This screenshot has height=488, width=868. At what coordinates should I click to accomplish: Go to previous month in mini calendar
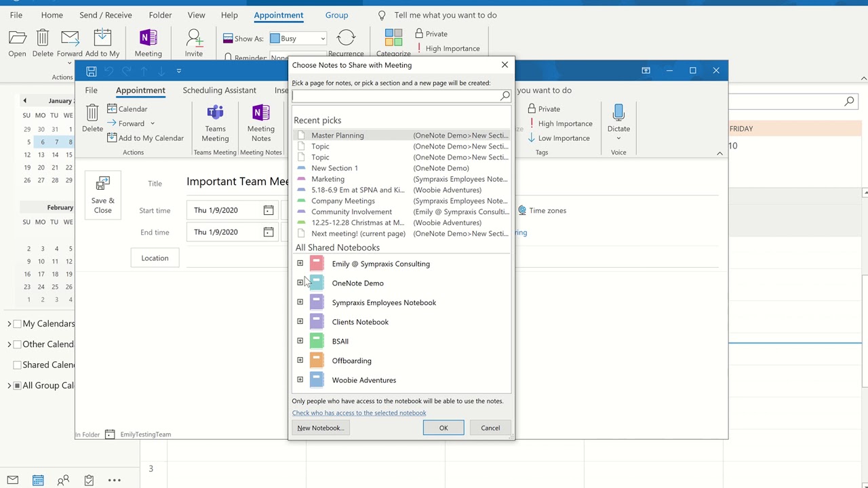point(24,101)
